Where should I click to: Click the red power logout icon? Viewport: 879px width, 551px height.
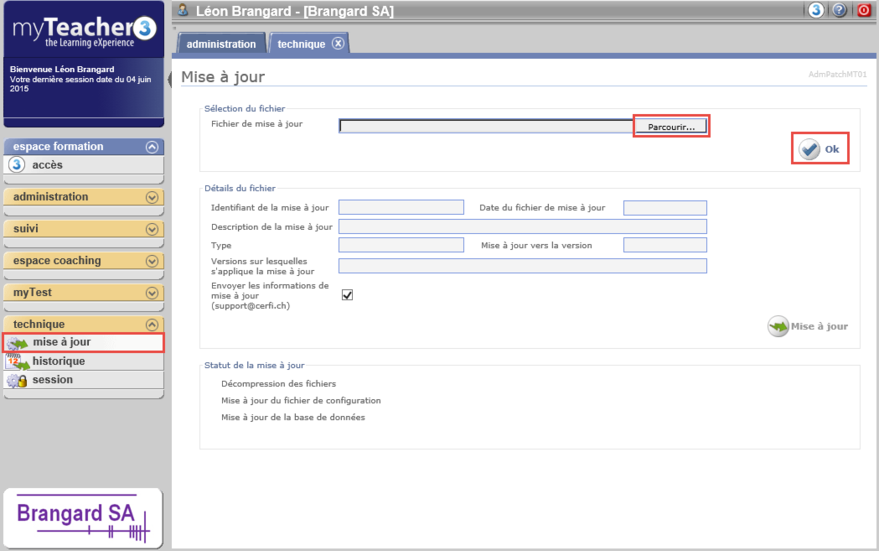click(x=864, y=11)
